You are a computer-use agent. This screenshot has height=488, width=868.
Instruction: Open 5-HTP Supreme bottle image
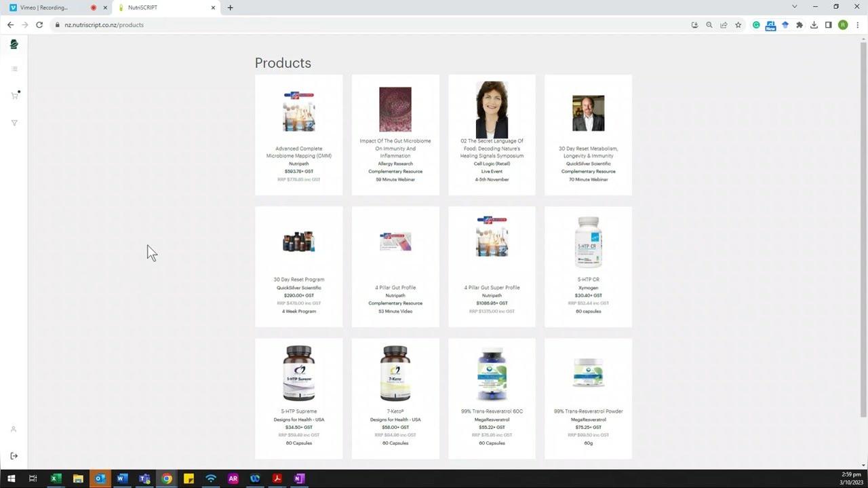(x=299, y=373)
